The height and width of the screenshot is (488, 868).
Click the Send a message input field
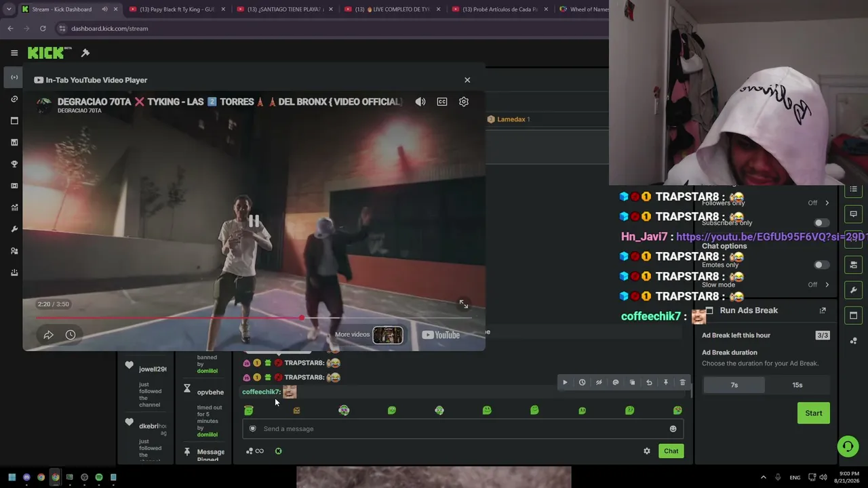[x=463, y=428]
